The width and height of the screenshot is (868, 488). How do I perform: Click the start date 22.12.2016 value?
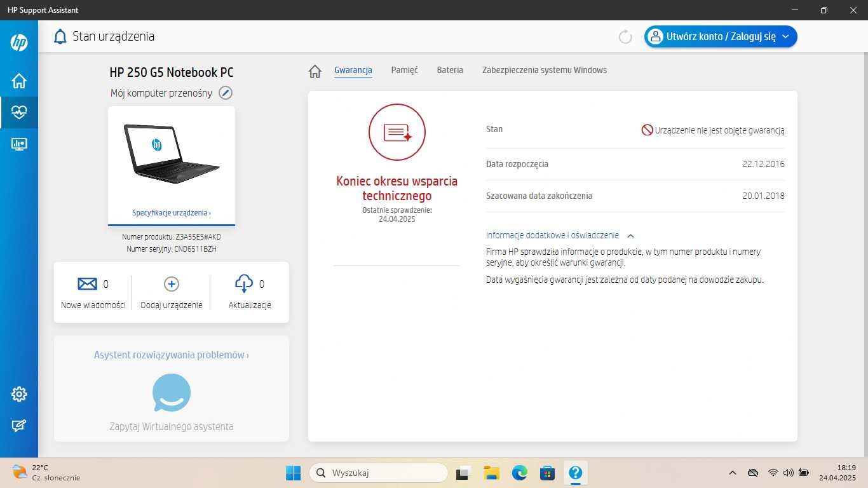click(x=763, y=164)
